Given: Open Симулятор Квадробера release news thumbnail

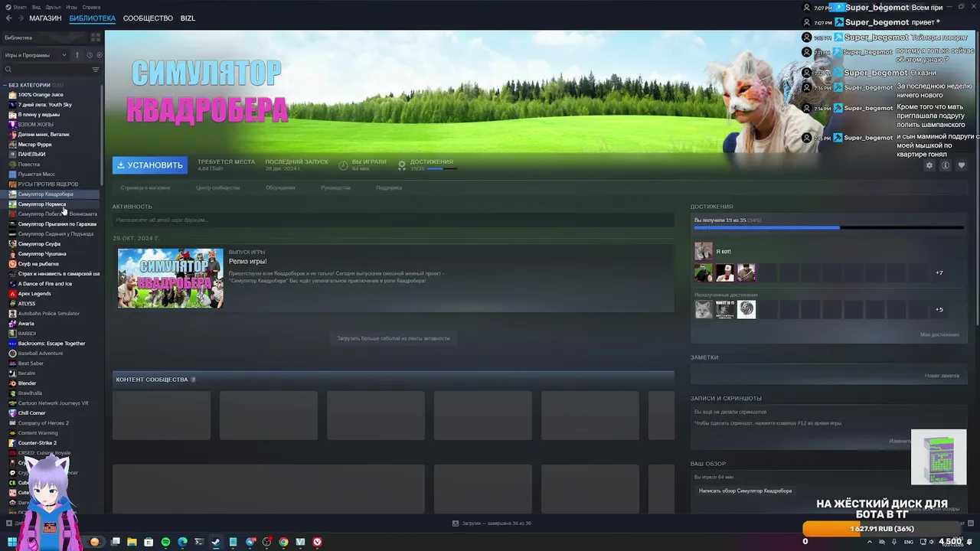Looking at the screenshot, I should (171, 278).
